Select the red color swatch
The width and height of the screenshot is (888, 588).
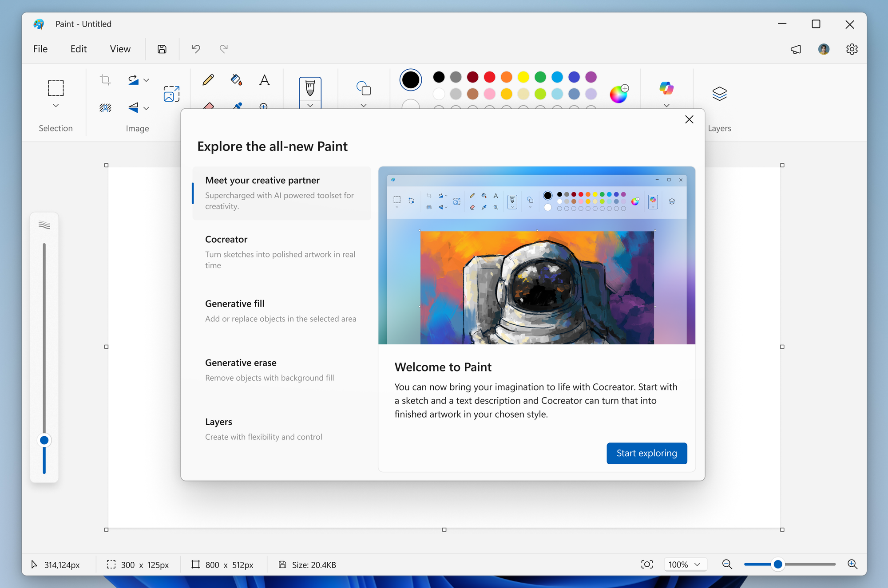click(489, 77)
